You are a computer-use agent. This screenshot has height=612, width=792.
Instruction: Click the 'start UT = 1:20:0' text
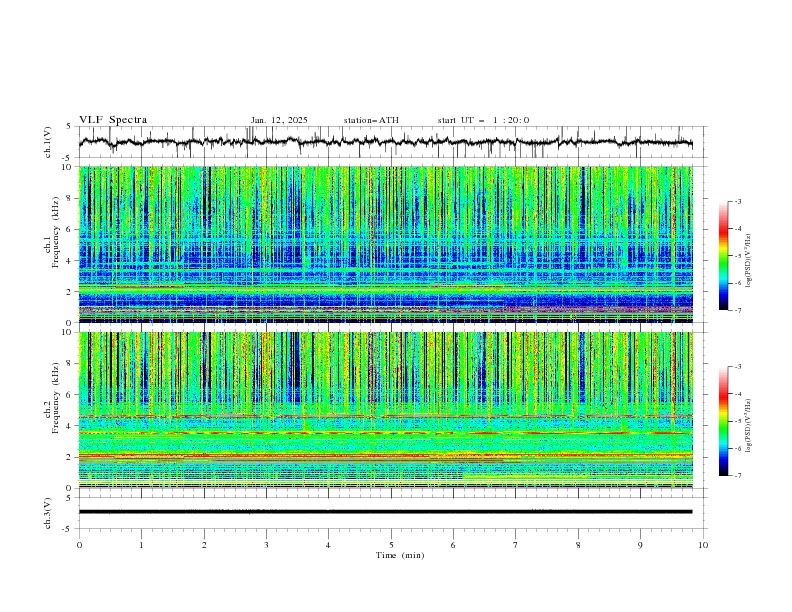[x=483, y=120]
